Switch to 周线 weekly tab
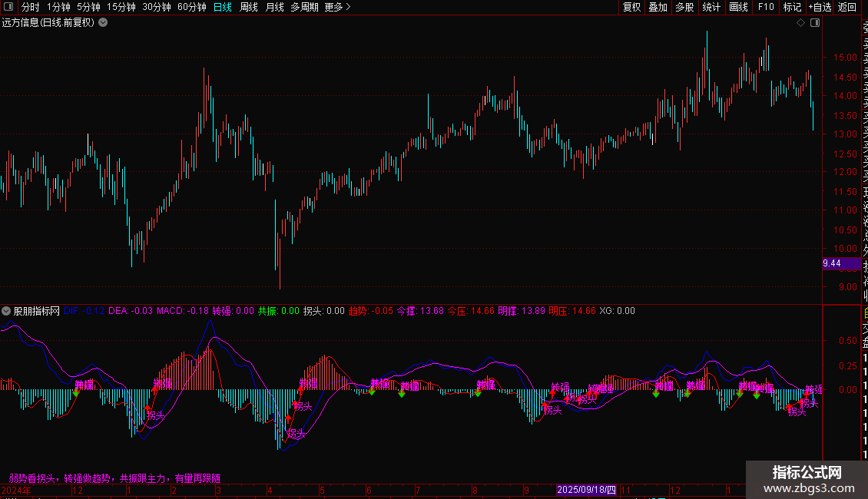This screenshot has height=499, width=868. coord(249,7)
